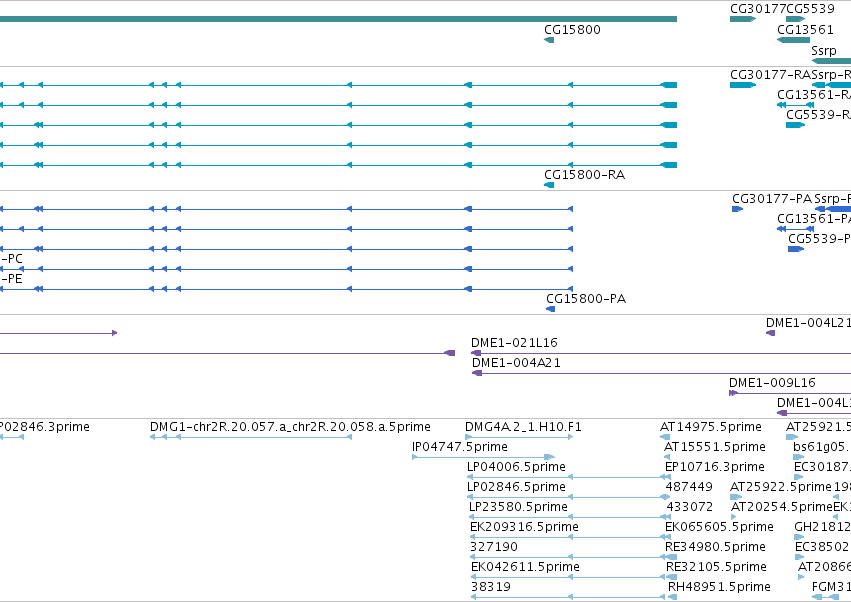Click the P02846.3prime label at left
Screen dimensions: 851x602
point(45,427)
